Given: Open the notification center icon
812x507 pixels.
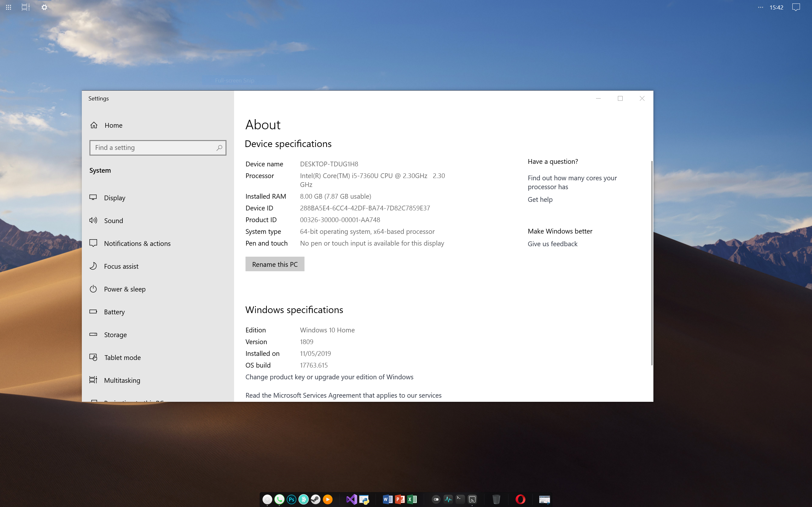Looking at the screenshot, I should pyautogui.click(x=796, y=7).
